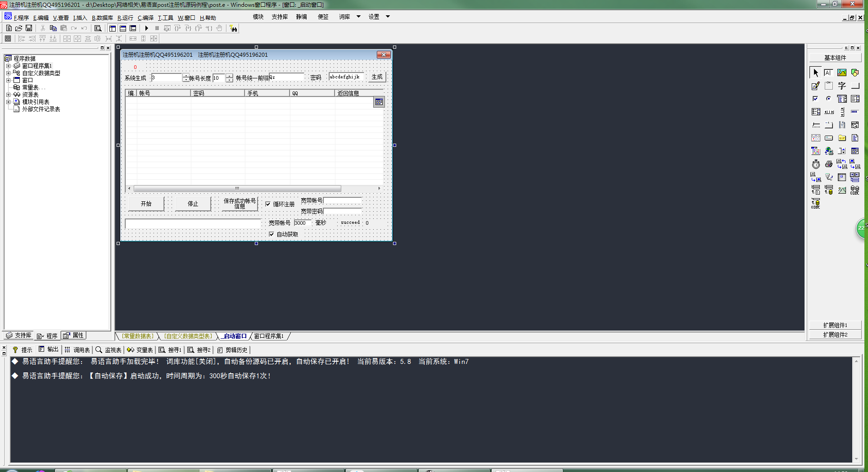Select the checkbox component in toolbox

[815, 99]
